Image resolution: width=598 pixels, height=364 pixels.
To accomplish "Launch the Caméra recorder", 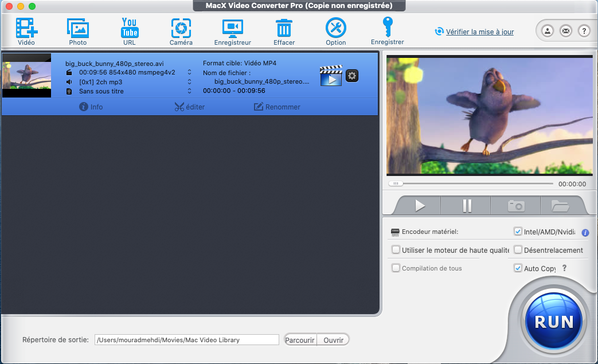I will coord(181,31).
